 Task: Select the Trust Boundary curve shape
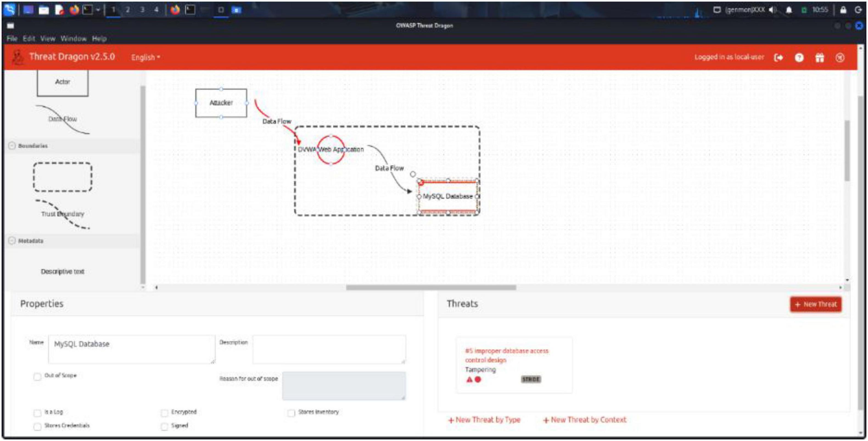[x=63, y=214]
